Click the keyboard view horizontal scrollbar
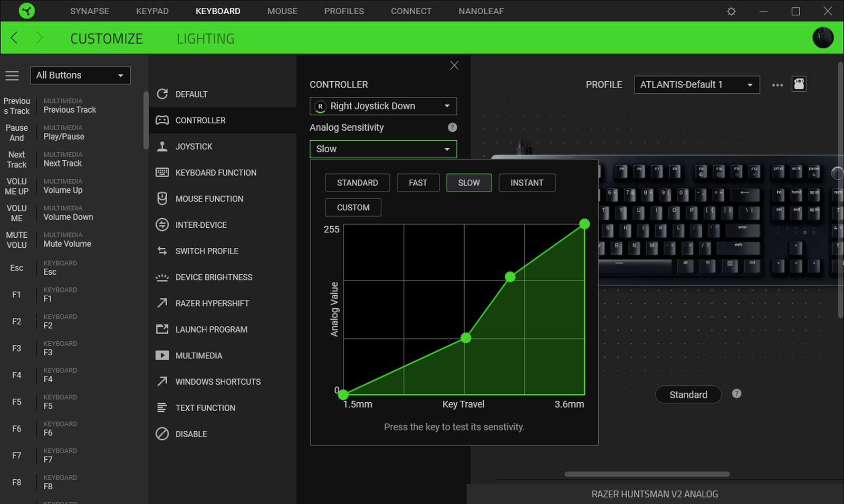 (647, 474)
